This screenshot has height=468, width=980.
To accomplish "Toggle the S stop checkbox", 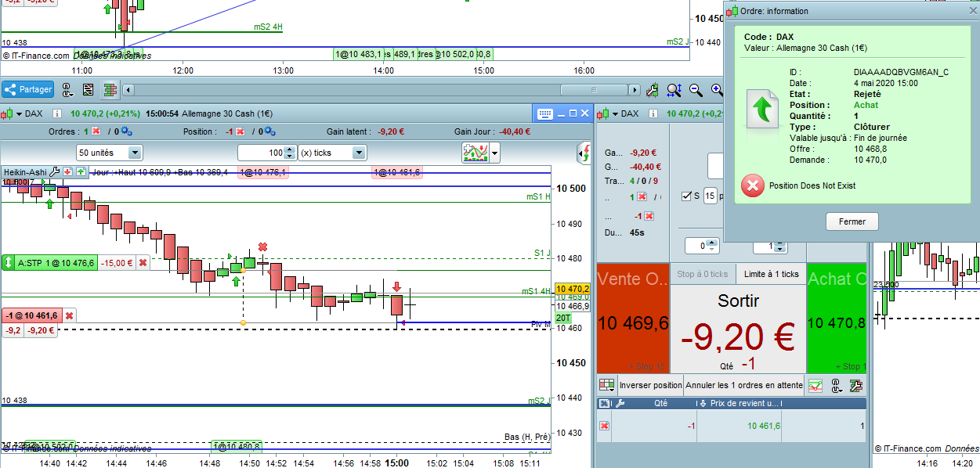I will [687, 196].
